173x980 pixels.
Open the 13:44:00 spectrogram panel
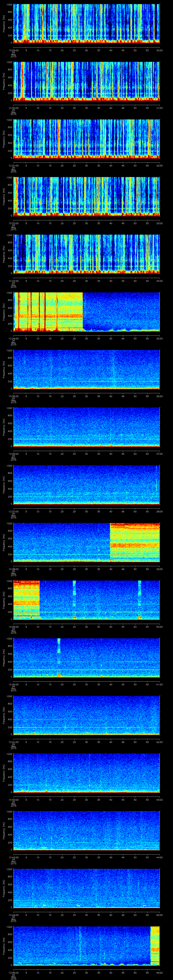click(87, 888)
